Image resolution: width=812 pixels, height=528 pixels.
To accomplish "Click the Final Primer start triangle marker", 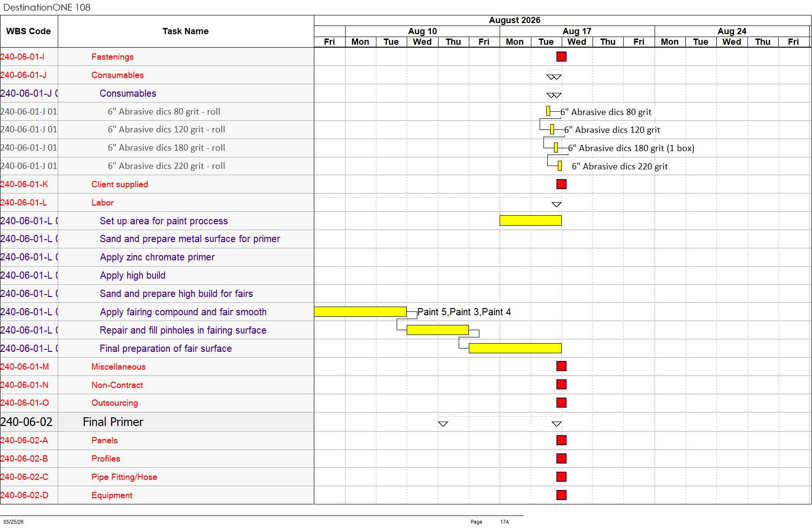I will (443, 424).
